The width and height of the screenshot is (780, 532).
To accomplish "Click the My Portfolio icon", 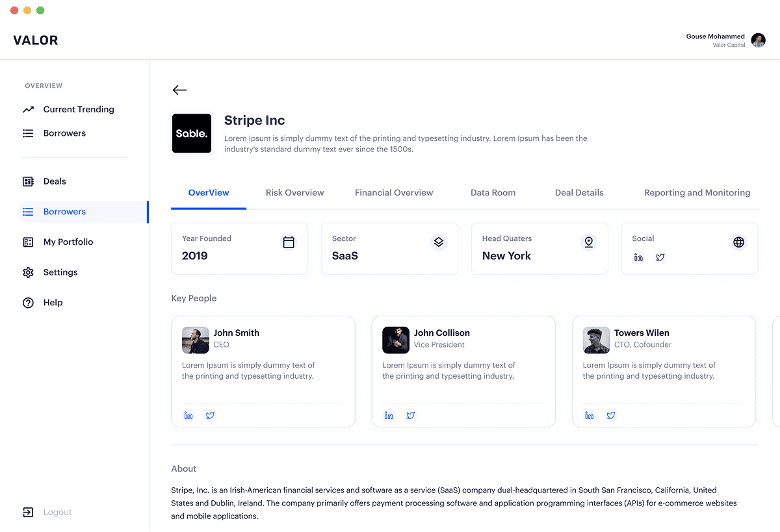I will [28, 242].
